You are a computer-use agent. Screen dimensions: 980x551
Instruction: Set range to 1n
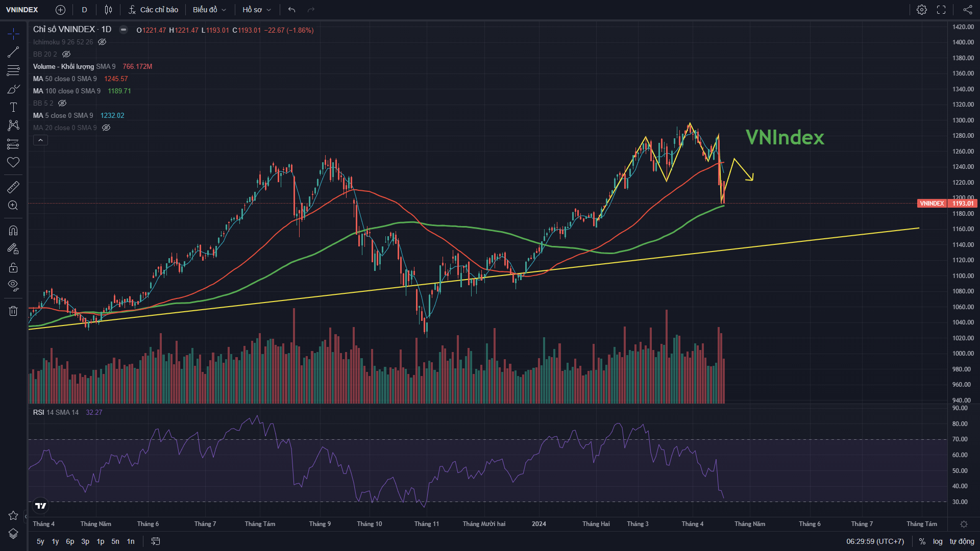click(131, 541)
